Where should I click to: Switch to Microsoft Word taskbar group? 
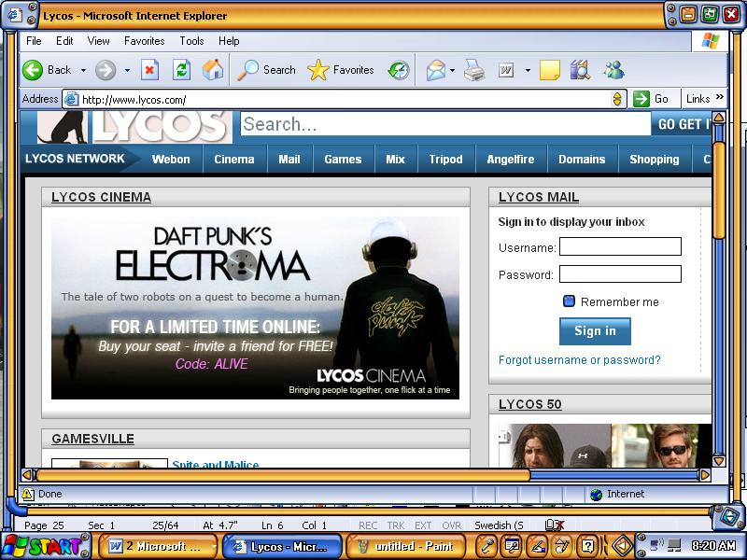[159, 546]
